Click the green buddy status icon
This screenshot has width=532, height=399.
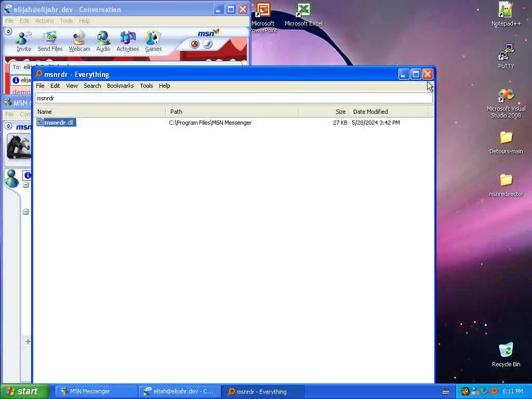coord(12,179)
